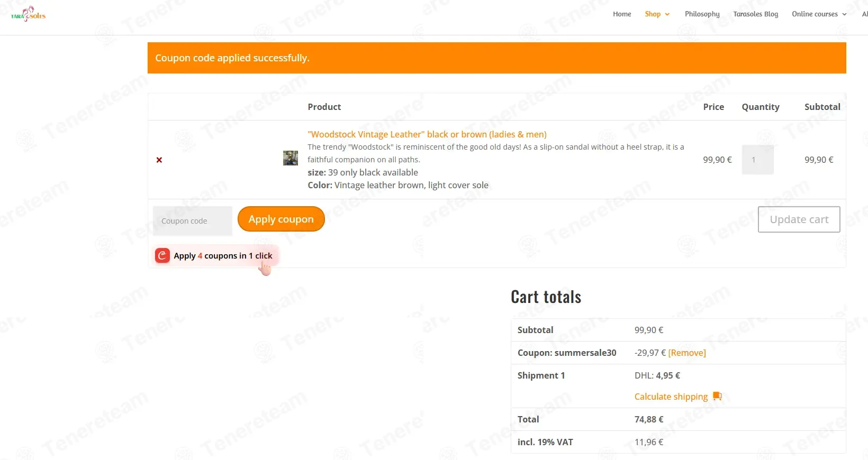Viewport: 868px width, 460px height.
Task: Focus the Coupon code input field
Action: click(193, 221)
